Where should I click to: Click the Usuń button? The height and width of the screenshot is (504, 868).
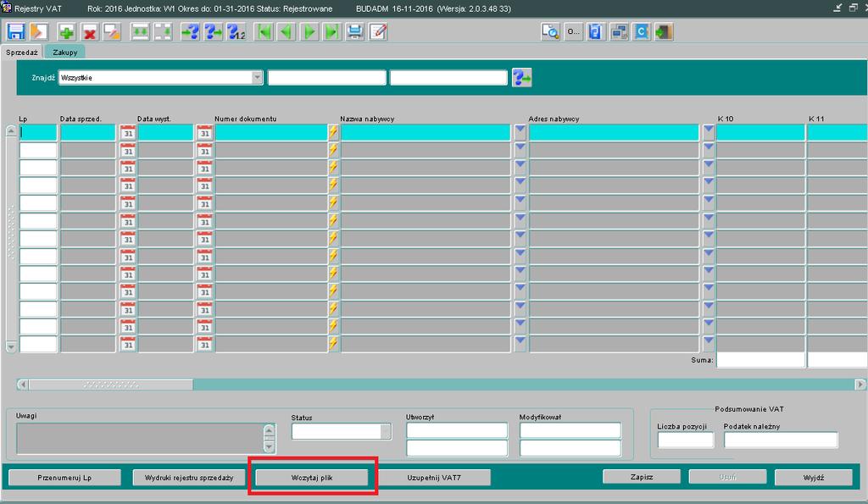coord(727,477)
